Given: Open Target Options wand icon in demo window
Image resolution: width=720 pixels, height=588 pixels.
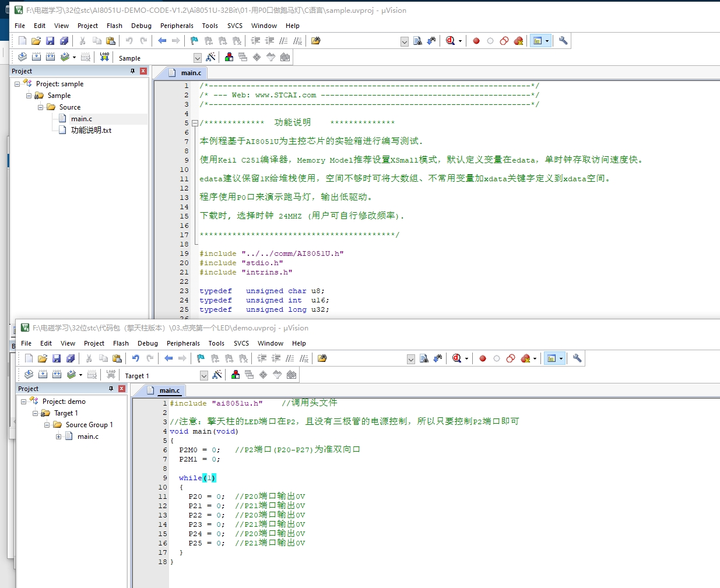Looking at the screenshot, I should tap(217, 375).
